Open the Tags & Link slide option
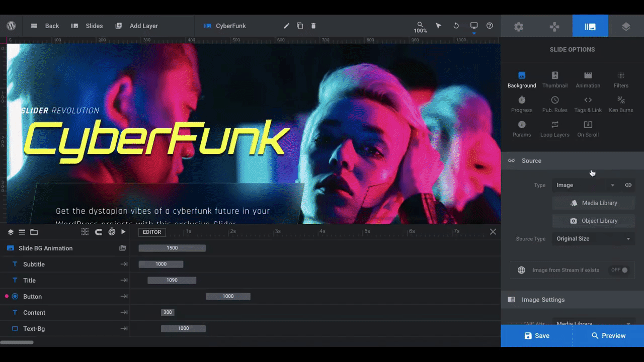Image resolution: width=644 pixels, height=362 pixels. coord(588,105)
